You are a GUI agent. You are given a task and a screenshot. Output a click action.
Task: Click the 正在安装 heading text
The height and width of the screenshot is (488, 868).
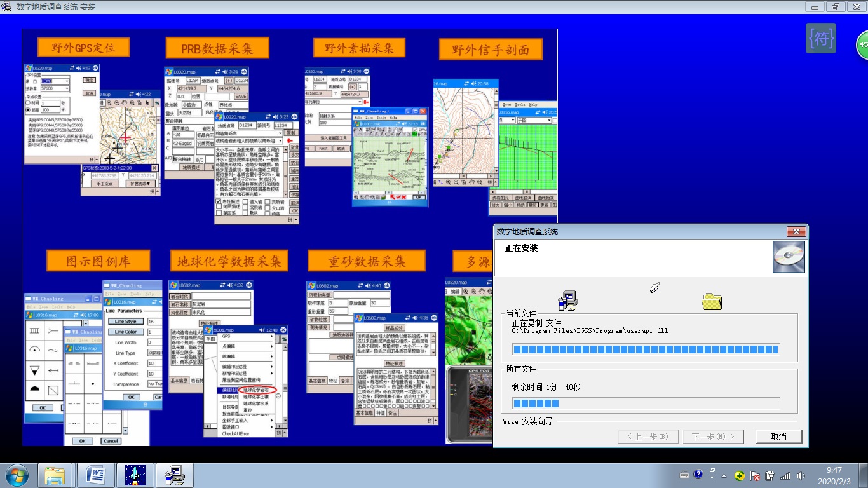tap(522, 248)
